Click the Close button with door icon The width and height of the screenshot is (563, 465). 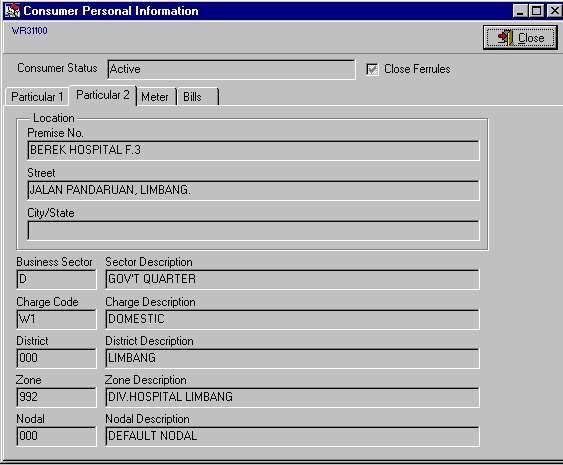coord(520,37)
